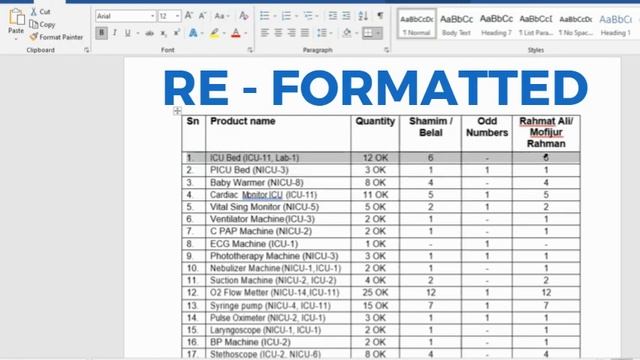Click the 'Syringe pump (NICU-4, ICU-11)' cell

(x=278, y=306)
